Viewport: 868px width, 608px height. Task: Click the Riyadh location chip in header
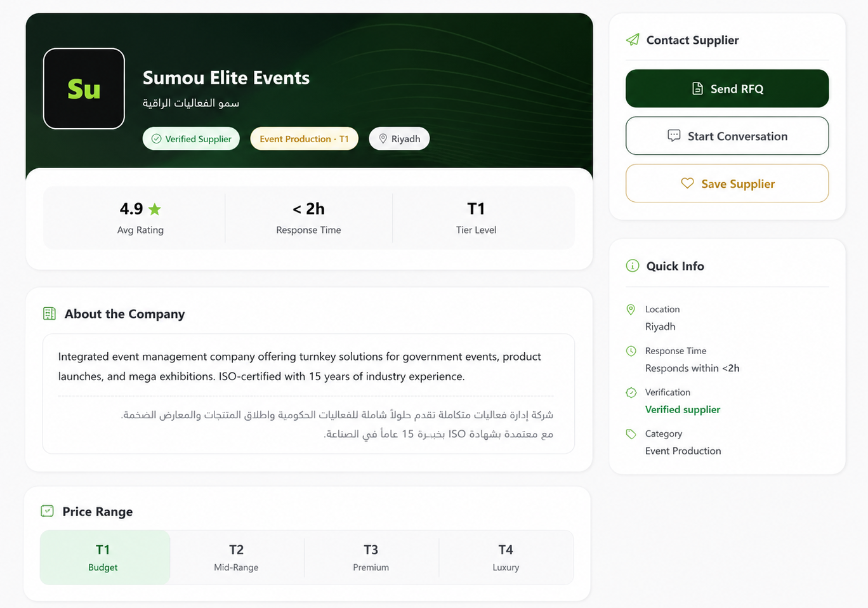(x=399, y=139)
